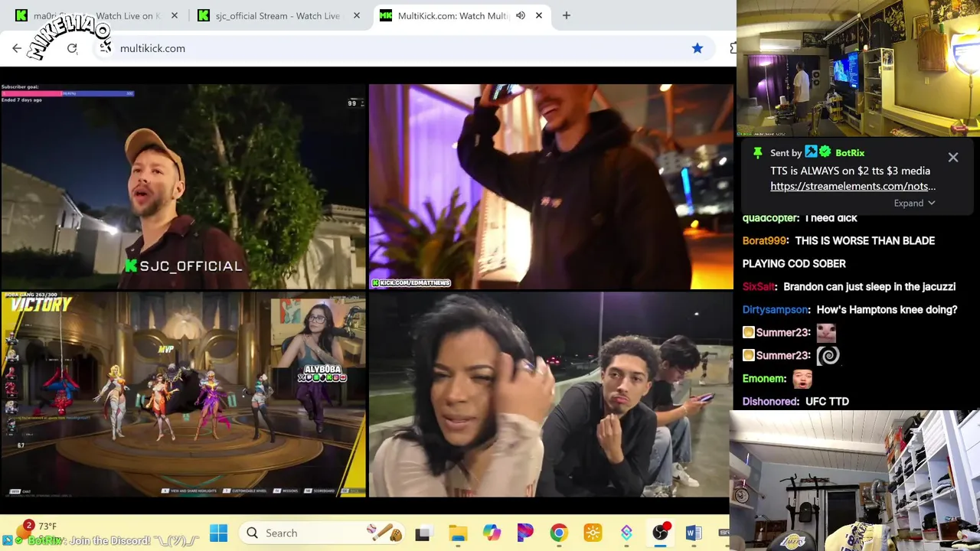Expand the pinned BotRix message

(914, 203)
